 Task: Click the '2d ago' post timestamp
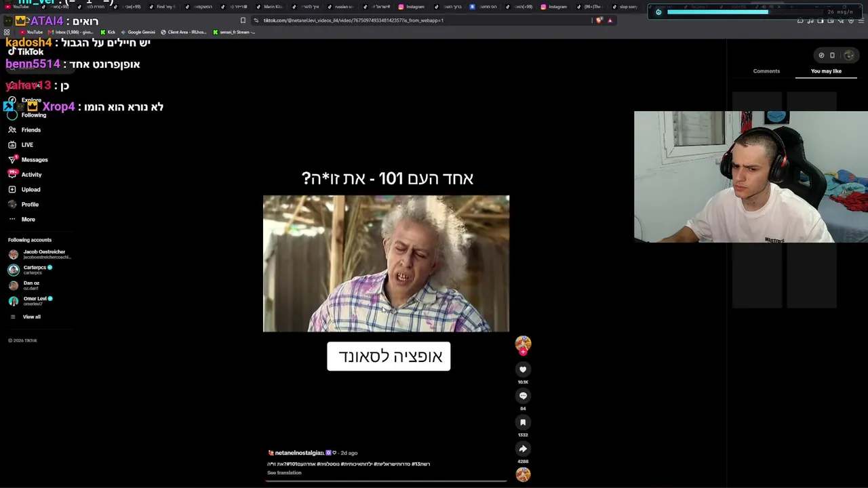tap(349, 453)
